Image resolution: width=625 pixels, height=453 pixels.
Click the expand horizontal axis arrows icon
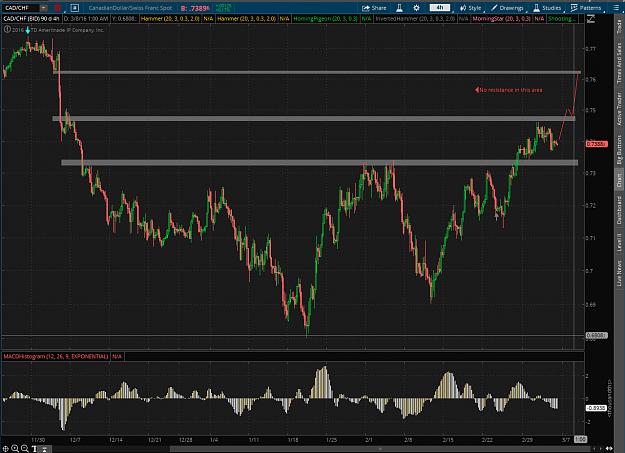coord(609,449)
